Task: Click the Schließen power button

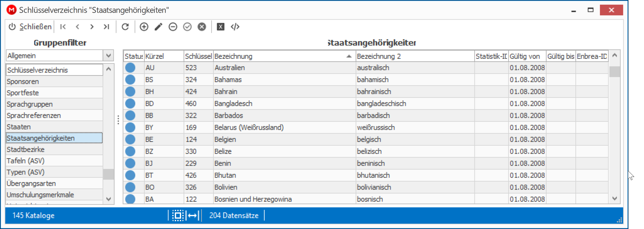Action: click(30, 27)
